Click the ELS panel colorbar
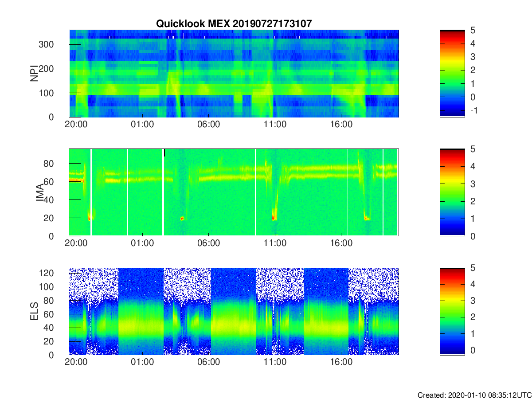 [x=452, y=311]
